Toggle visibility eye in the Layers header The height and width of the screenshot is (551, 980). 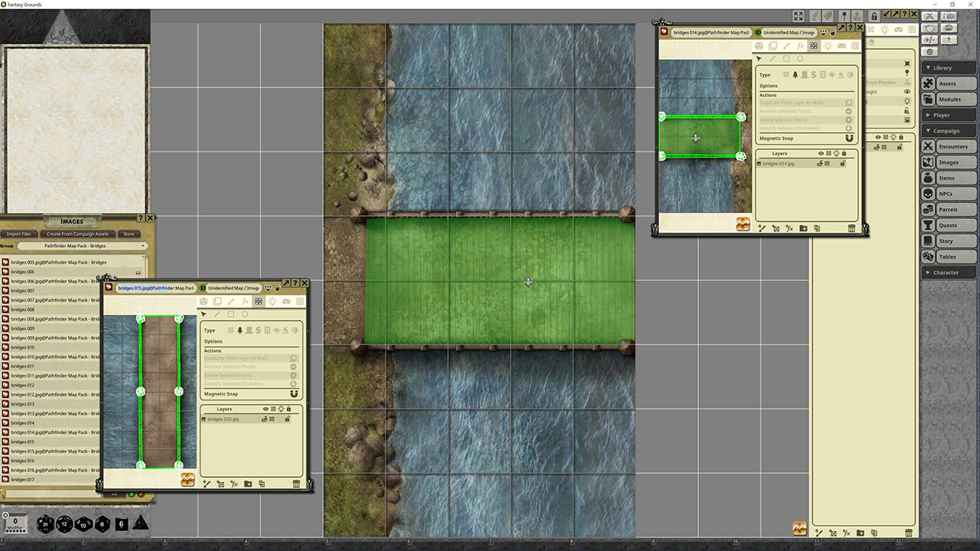[822, 153]
